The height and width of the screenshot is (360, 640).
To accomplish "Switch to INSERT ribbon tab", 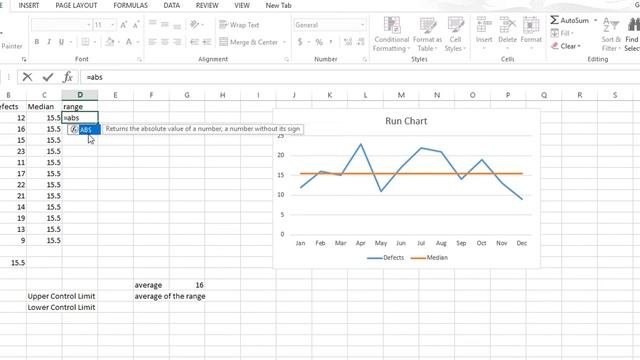I will [29, 5].
